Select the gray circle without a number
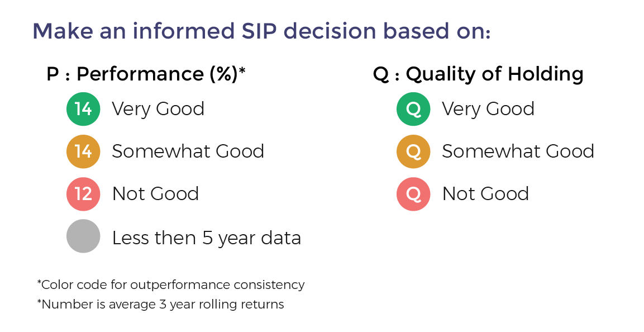 point(83,236)
